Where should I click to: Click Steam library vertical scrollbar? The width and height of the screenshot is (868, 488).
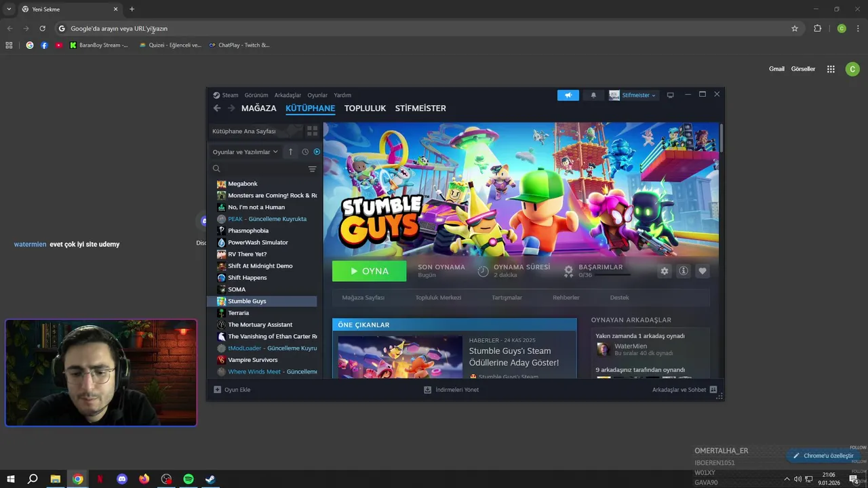click(722, 138)
